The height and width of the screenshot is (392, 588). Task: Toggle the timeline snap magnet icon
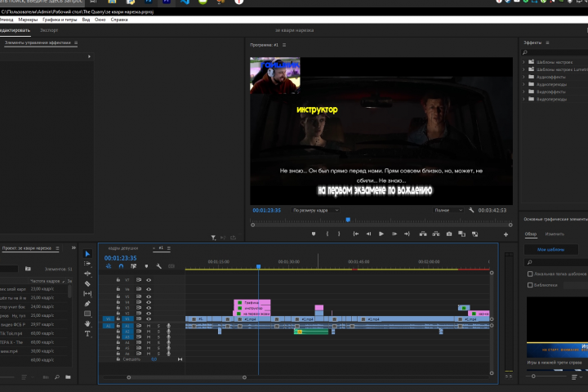[x=122, y=265]
